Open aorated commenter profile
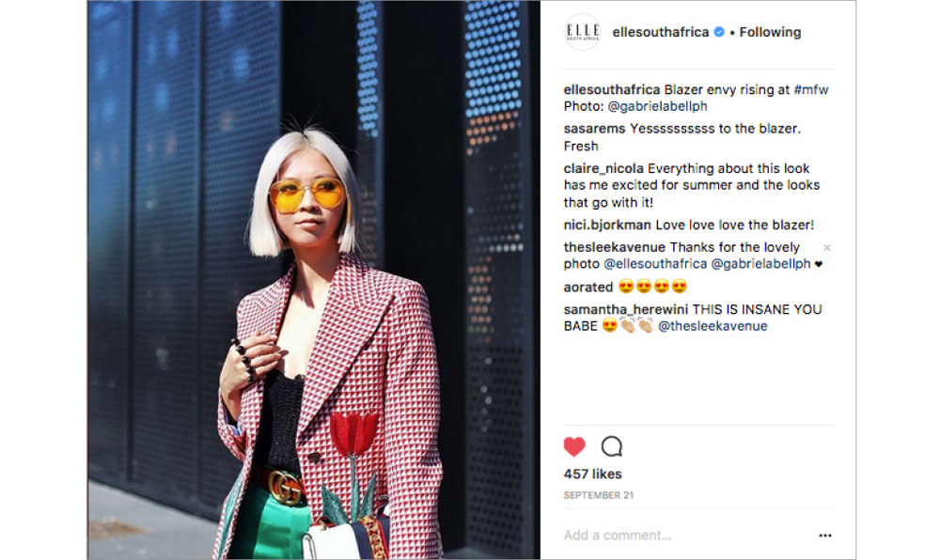The image size is (940, 560). click(x=587, y=288)
